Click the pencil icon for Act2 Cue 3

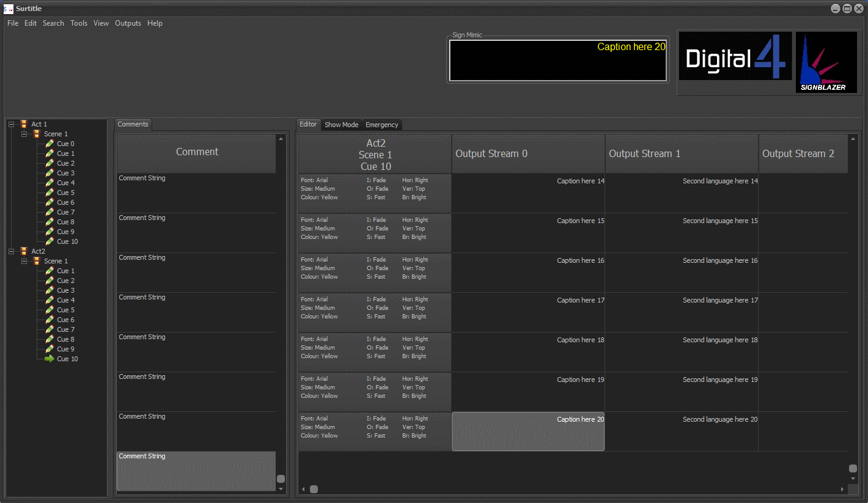(50, 290)
